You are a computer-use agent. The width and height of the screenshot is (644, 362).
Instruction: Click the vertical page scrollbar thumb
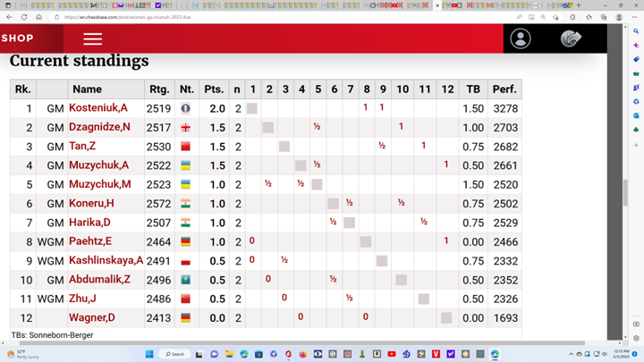[x=625, y=192]
